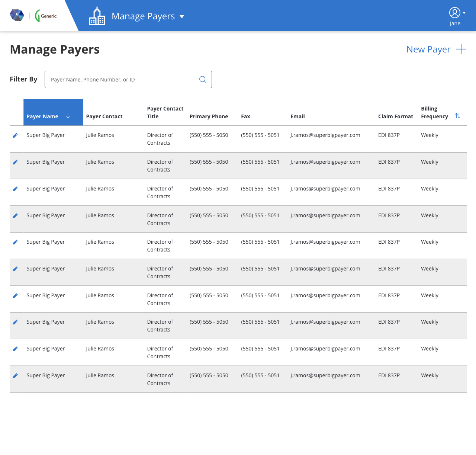Click the payer filter input field
This screenshot has width=476, height=455.
123,79
